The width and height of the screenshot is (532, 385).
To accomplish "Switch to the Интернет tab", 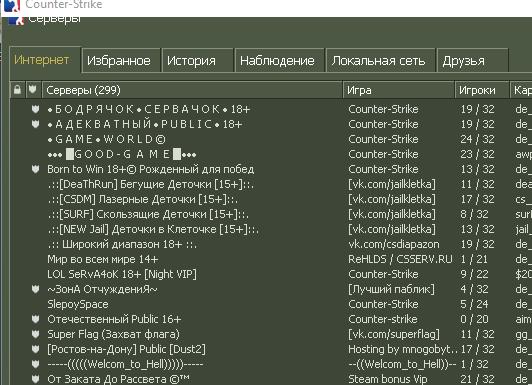I will 45,60.
